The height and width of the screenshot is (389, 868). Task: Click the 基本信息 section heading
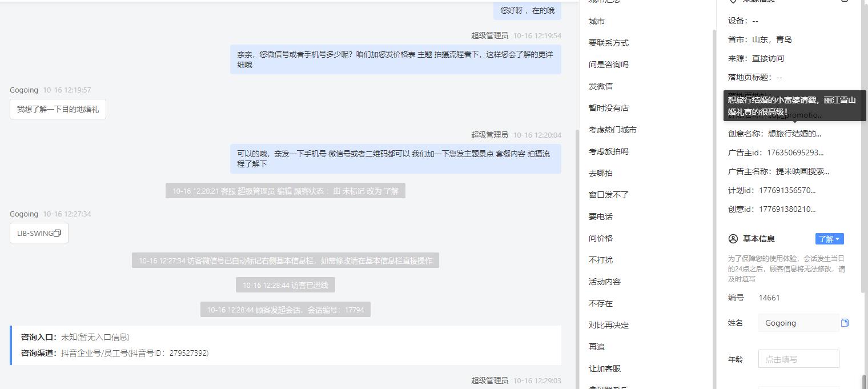[758, 239]
